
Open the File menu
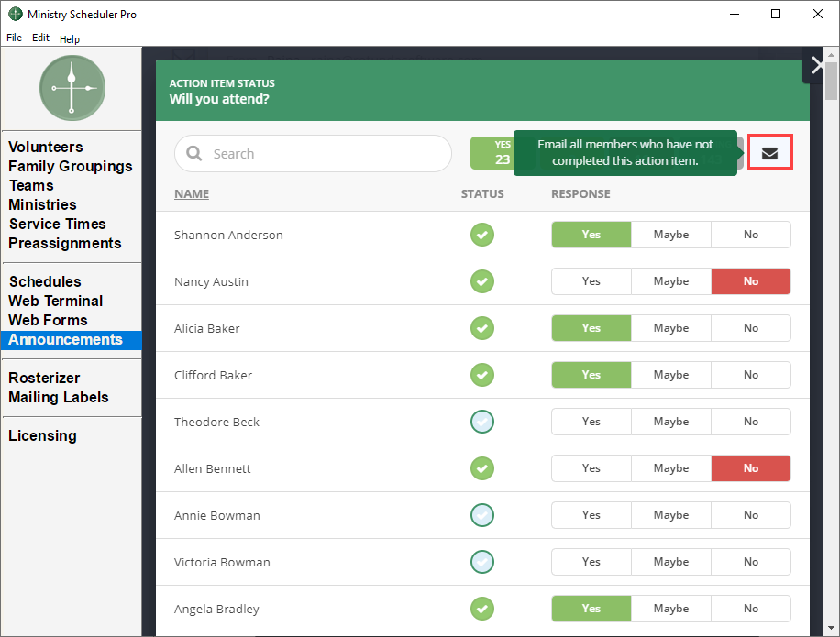coord(15,38)
